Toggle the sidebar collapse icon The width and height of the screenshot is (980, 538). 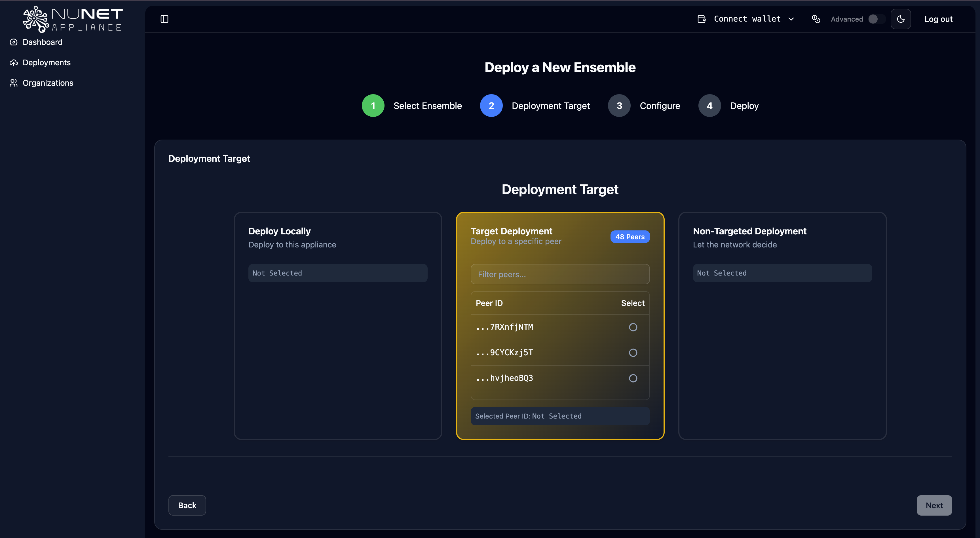[x=165, y=19]
